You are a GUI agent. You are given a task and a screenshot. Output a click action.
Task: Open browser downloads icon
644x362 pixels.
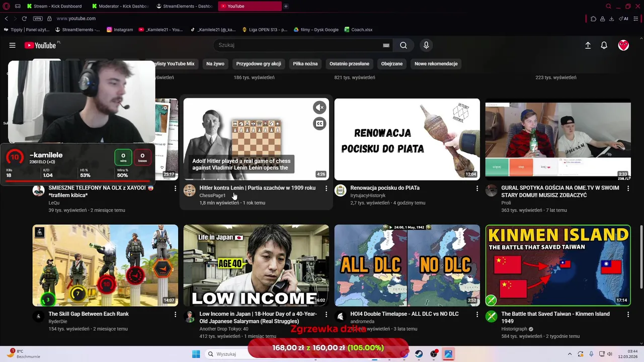click(x=611, y=19)
